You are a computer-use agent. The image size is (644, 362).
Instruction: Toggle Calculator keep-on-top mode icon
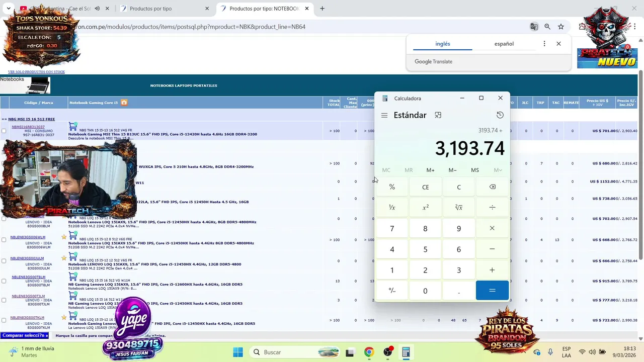[438, 115]
